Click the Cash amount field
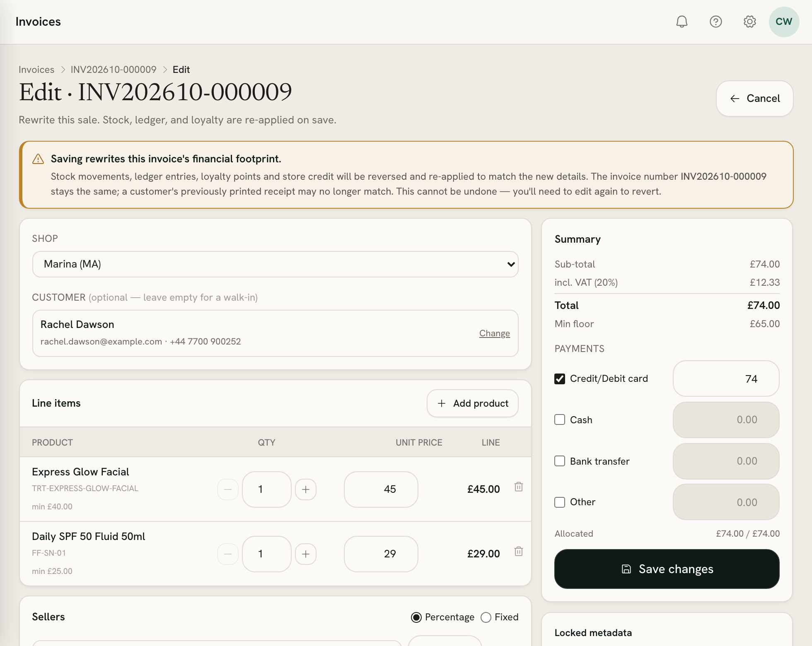 (x=726, y=420)
